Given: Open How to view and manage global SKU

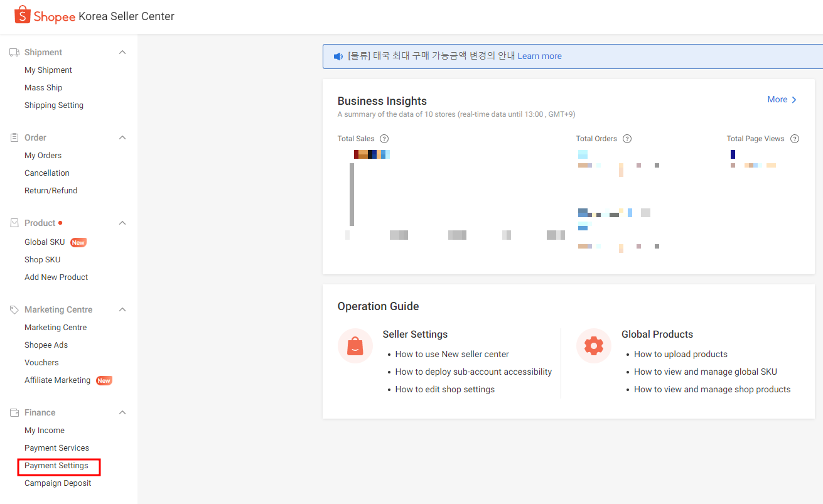Looking at the screenshot, I should pos(706,372).
